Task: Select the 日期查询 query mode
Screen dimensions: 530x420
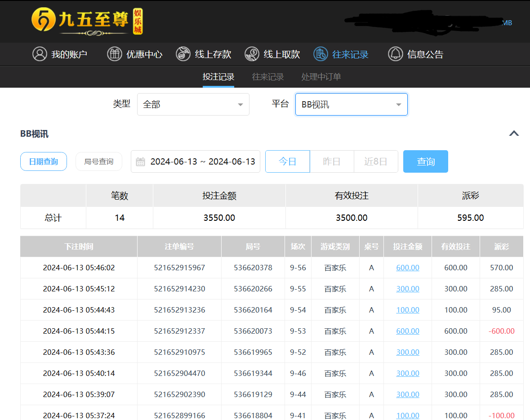Action: [44, 161]
